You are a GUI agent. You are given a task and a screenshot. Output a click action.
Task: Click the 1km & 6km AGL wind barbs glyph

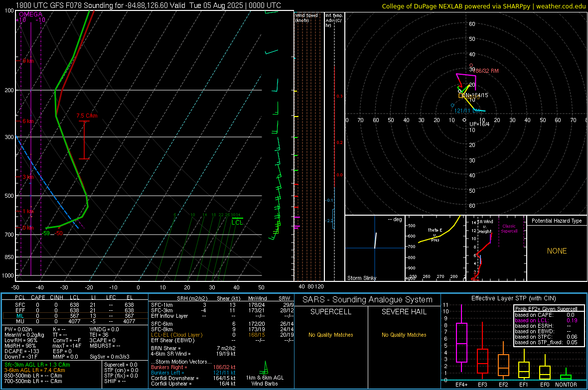(x=265, y=368)
